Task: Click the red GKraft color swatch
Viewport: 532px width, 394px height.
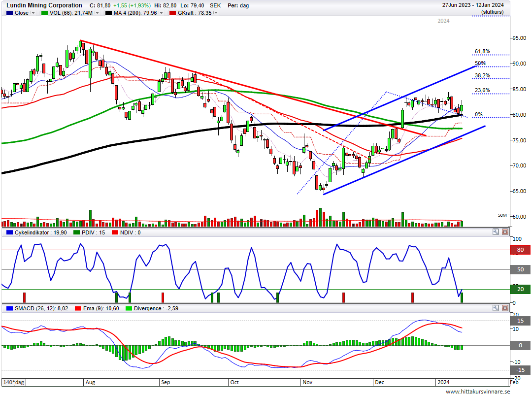Action: pos(173,13)
